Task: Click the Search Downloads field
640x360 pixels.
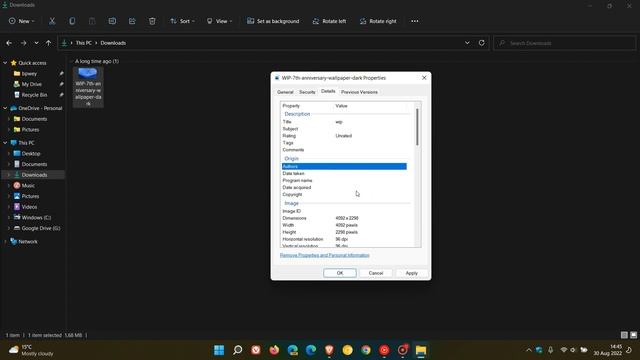Action: (x=564, y=43)
